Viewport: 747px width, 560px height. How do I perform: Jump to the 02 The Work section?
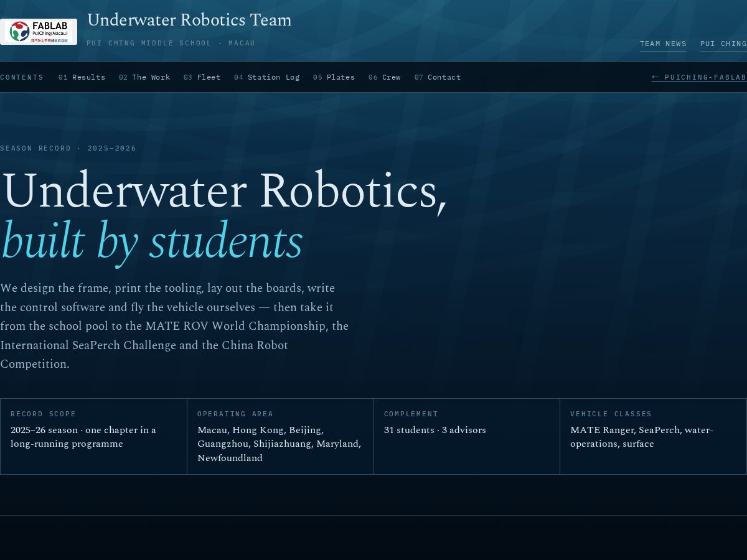point(144,77)
